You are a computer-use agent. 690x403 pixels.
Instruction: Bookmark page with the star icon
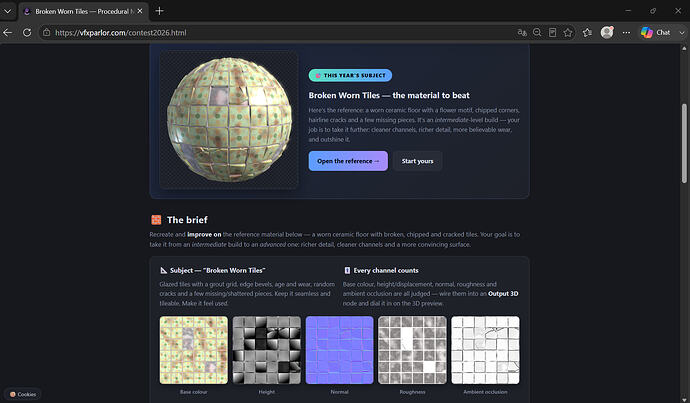coord(568,33)
